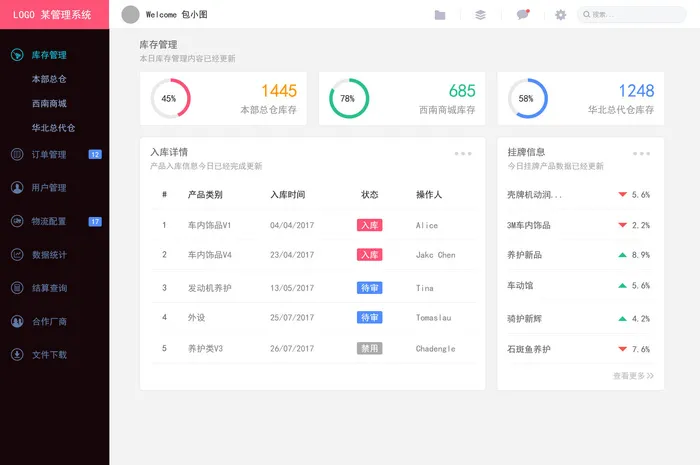Open 文件下载 menu item
The image size is (700, 465).
[x=49, y=355]
